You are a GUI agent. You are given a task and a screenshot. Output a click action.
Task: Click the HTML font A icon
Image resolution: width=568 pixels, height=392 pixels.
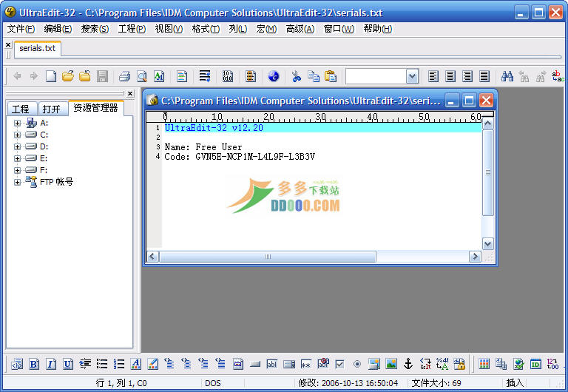point(136,364)
